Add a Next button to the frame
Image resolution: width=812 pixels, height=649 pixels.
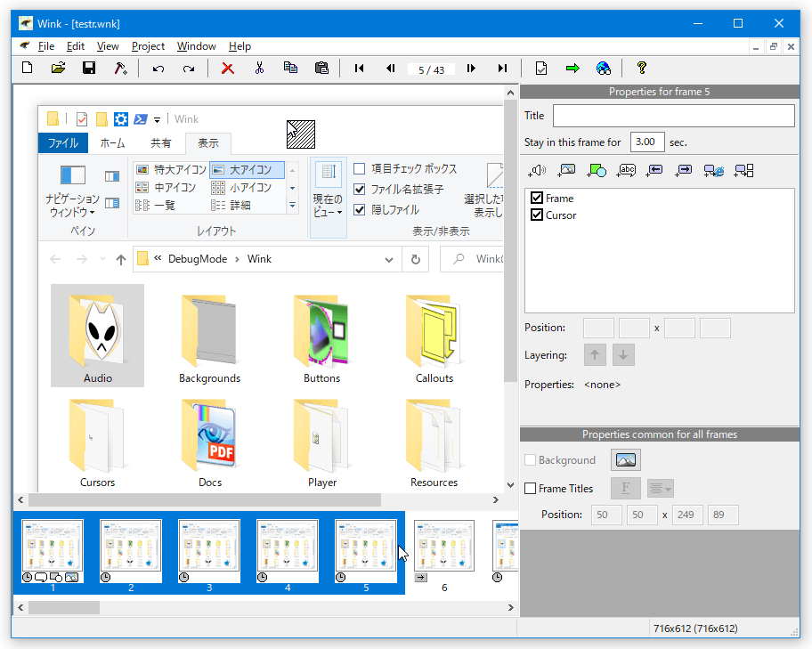pyautogui.click(x=684, y=170)
